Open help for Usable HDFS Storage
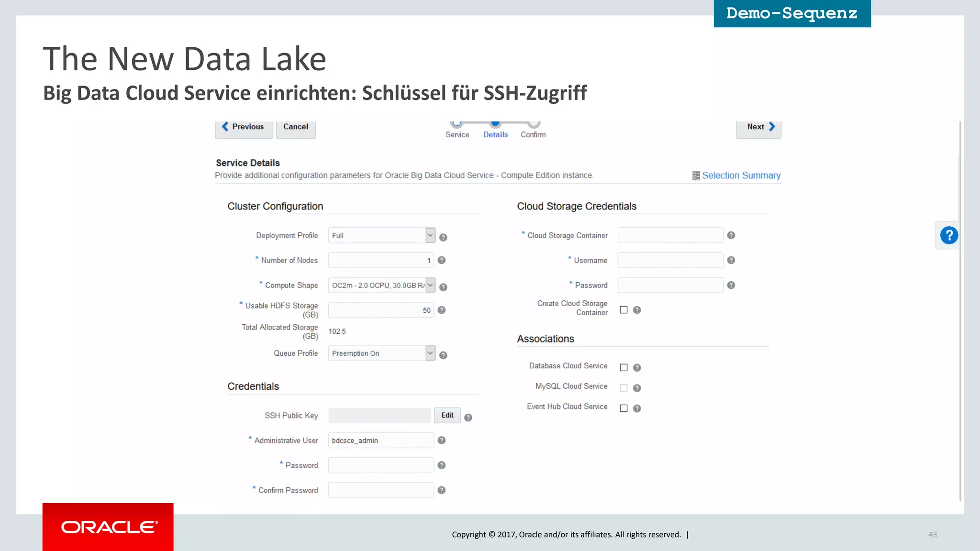980x551 pixels. [x=442, y=310]
